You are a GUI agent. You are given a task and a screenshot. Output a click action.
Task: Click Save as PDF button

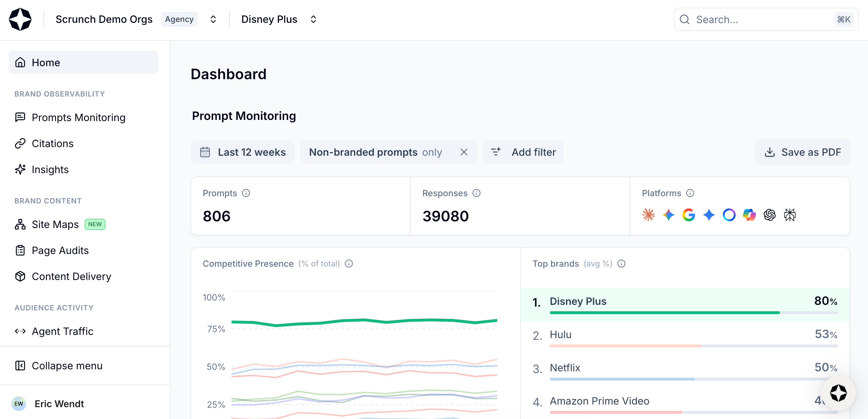pyautogui.click(x=803, y=152)
